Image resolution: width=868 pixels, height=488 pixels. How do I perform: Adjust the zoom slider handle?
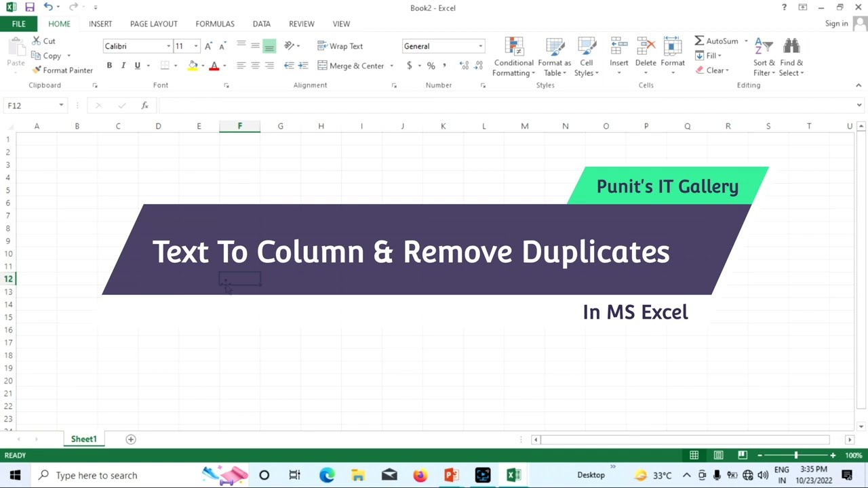pos(796,455)
